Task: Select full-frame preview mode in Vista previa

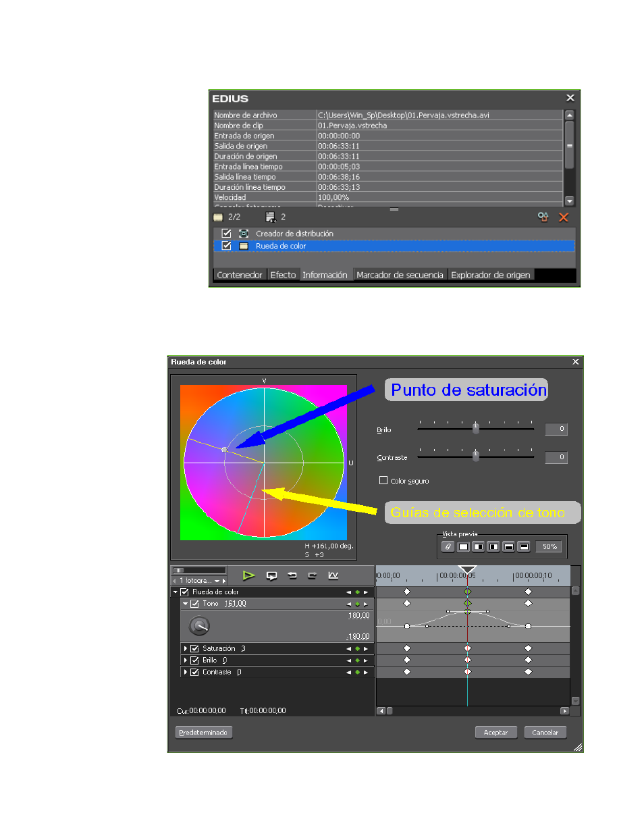Action: (x=463, y=546)
